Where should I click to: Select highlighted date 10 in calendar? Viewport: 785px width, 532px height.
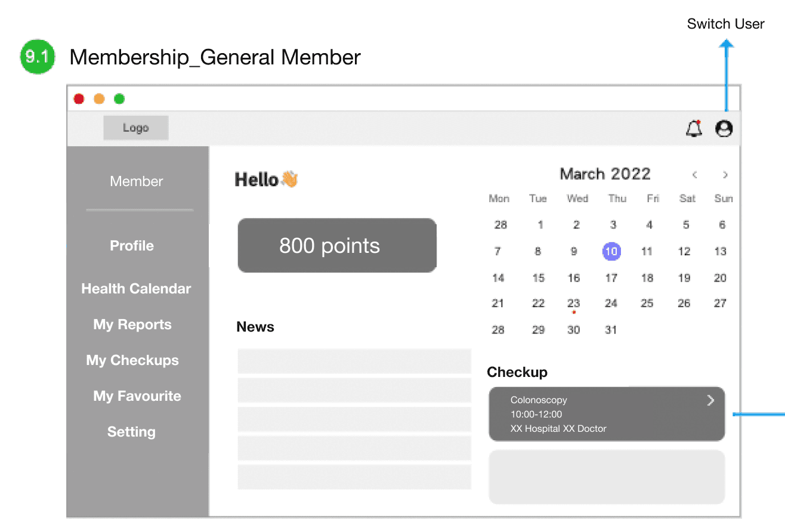coord(611,251)
